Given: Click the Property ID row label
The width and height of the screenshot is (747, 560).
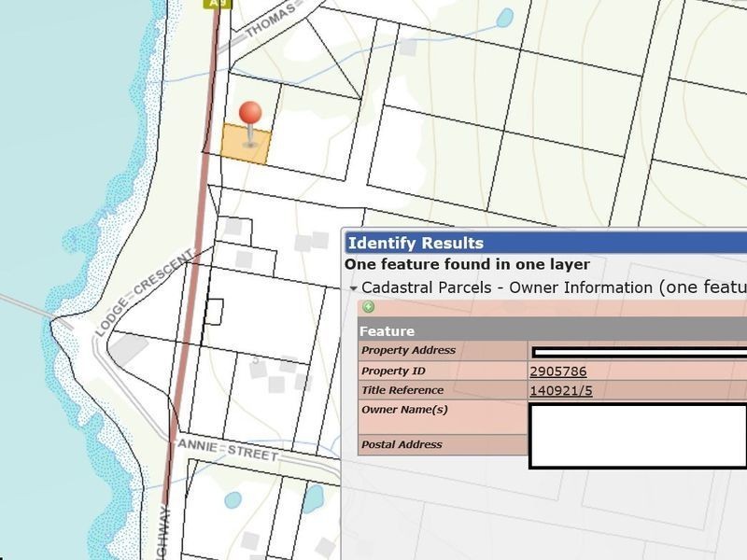Looking at the screenshot, I should point(393,371).
